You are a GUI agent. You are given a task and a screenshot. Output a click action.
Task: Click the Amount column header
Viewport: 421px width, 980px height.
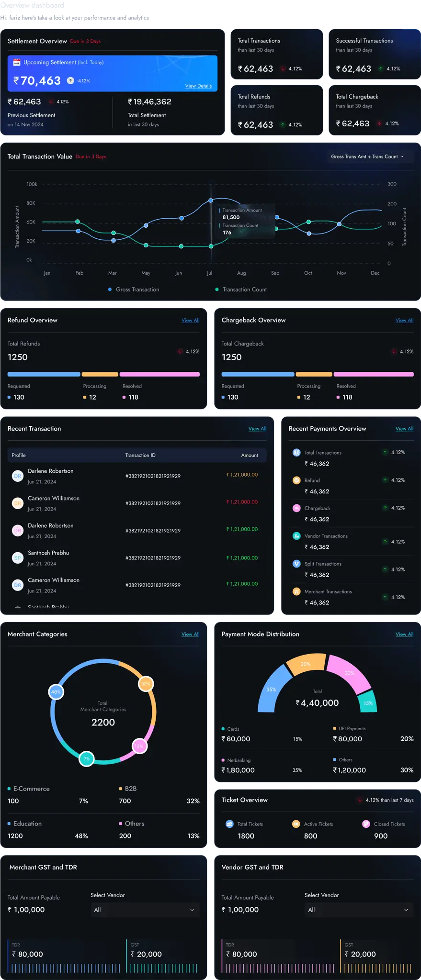pyautogui.click(x=249, y=455)
